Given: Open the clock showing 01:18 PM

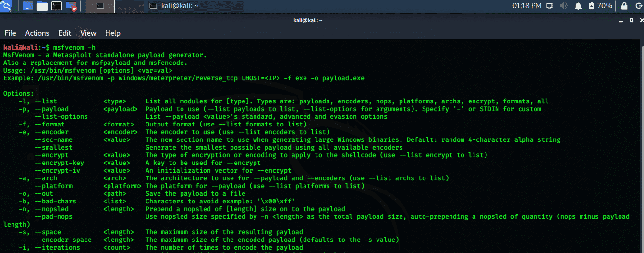Looking at the screenshot, I should point(527,6).
